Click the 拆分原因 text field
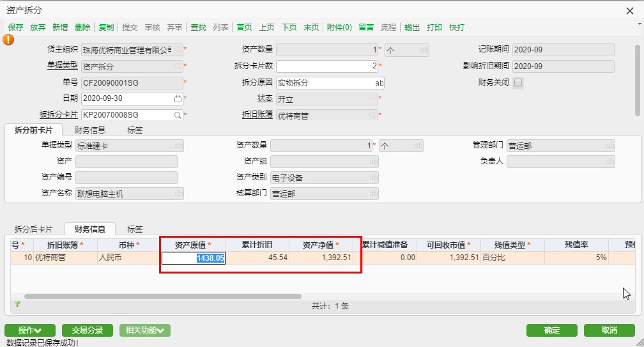This screenshot has height=347, width=644. 326,82
